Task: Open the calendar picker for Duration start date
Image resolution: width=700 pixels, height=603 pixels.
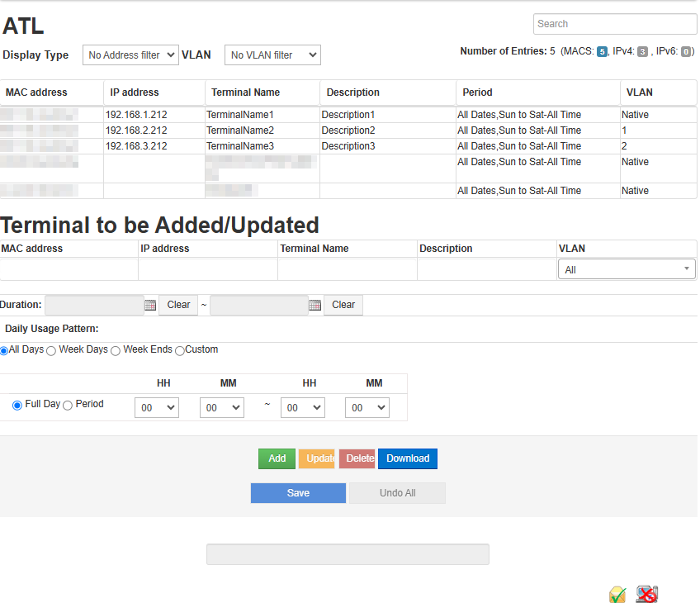Action: [x=150, y=305]
